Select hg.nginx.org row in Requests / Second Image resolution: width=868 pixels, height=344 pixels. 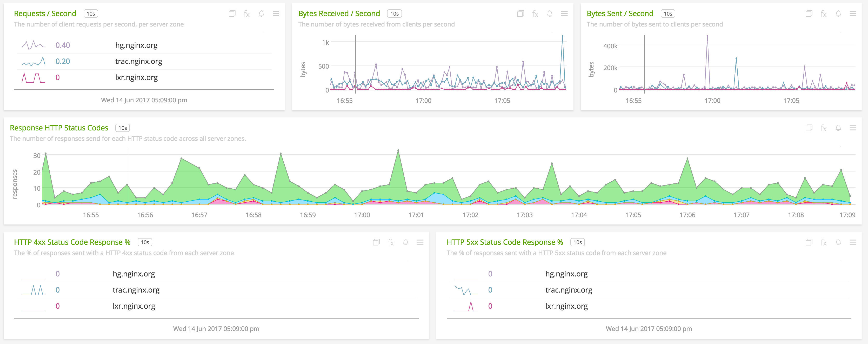coord(136,45)
